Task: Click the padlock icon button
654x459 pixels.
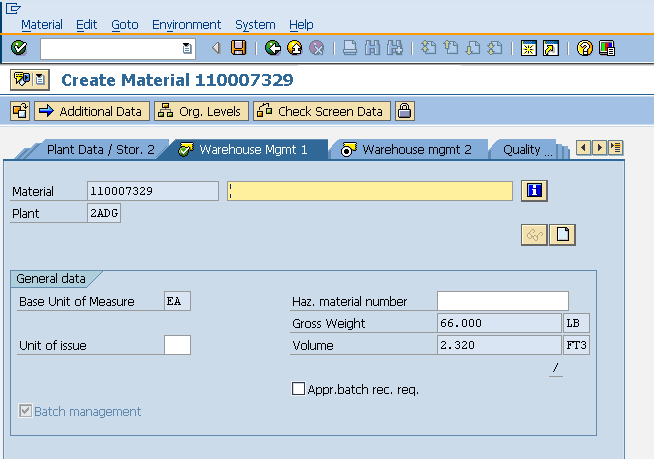Action: tap(405, 111)
